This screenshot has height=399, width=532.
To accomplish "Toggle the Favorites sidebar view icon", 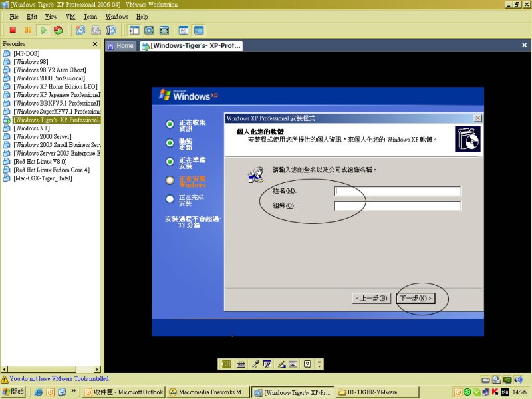I will coord(134,30).
